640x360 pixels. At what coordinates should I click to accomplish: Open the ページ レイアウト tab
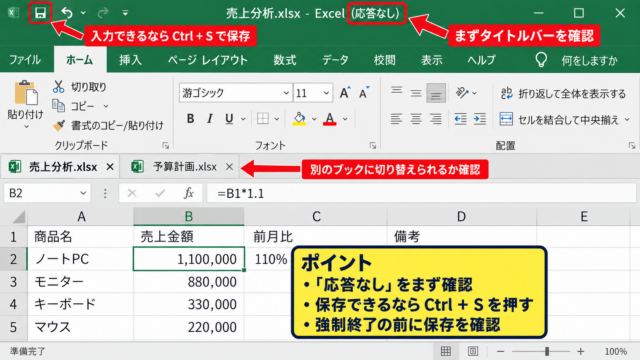tap(208, 60)
